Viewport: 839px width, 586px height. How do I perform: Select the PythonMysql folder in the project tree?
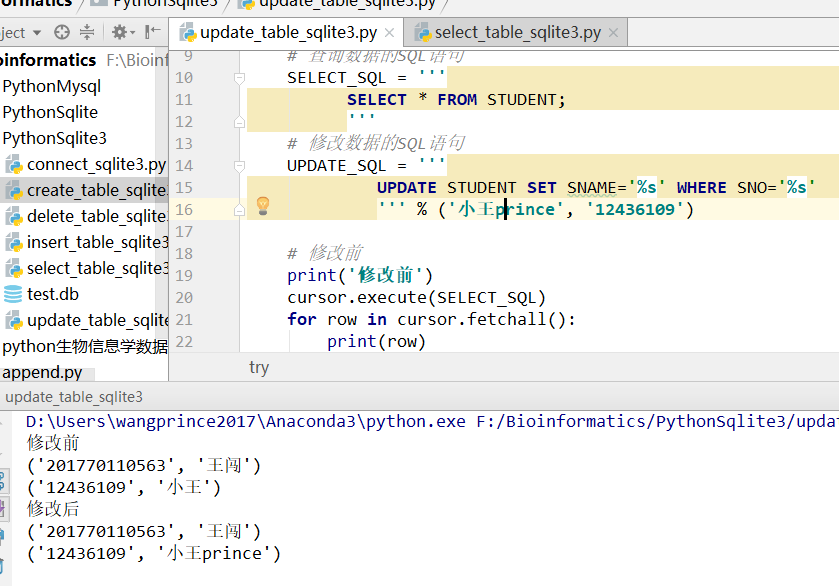pos(51,86)
